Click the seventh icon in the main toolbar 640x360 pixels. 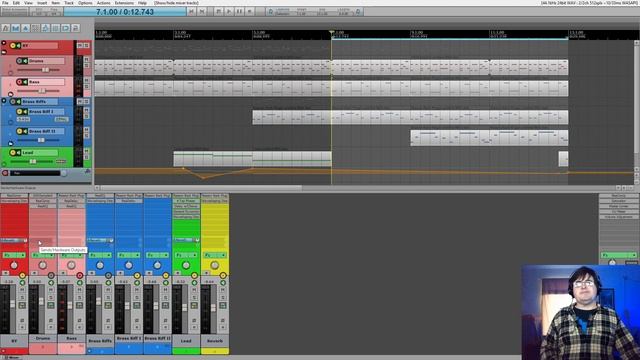tap(65, 28)
